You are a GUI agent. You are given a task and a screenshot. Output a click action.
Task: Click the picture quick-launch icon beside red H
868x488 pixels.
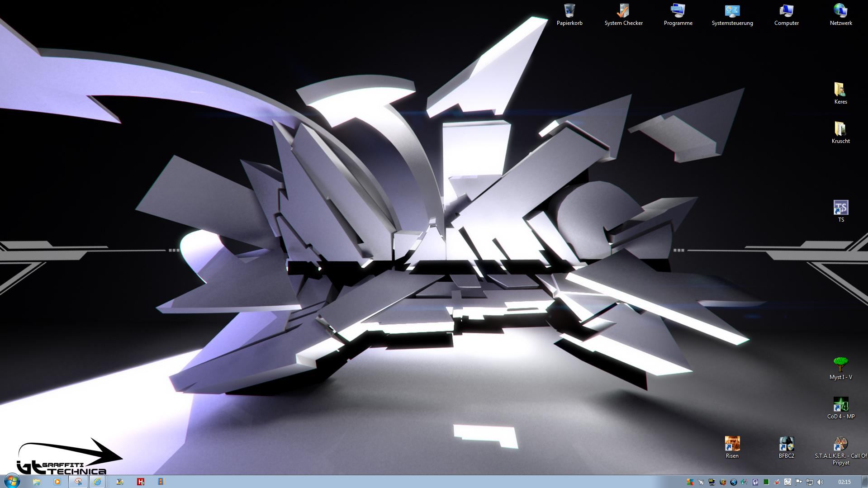(x=120, y=482)
